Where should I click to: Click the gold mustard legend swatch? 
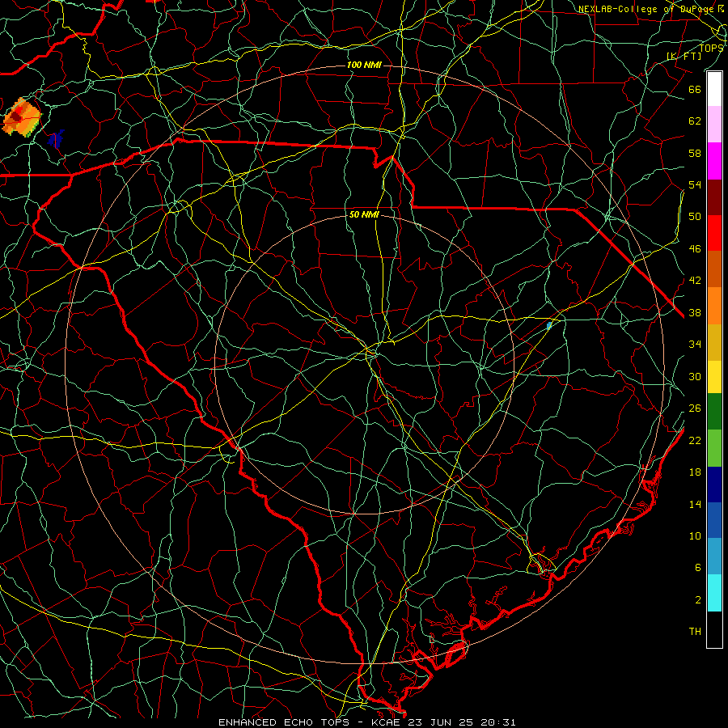(714, 341)
